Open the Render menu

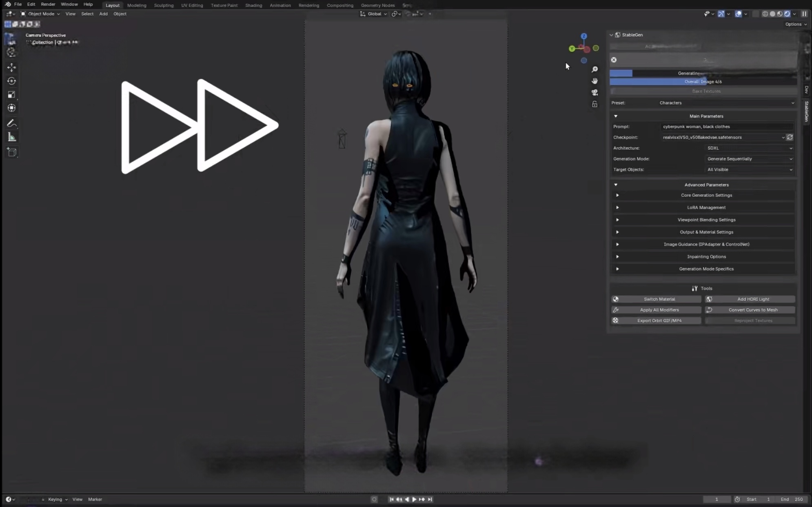pos(48,4)
